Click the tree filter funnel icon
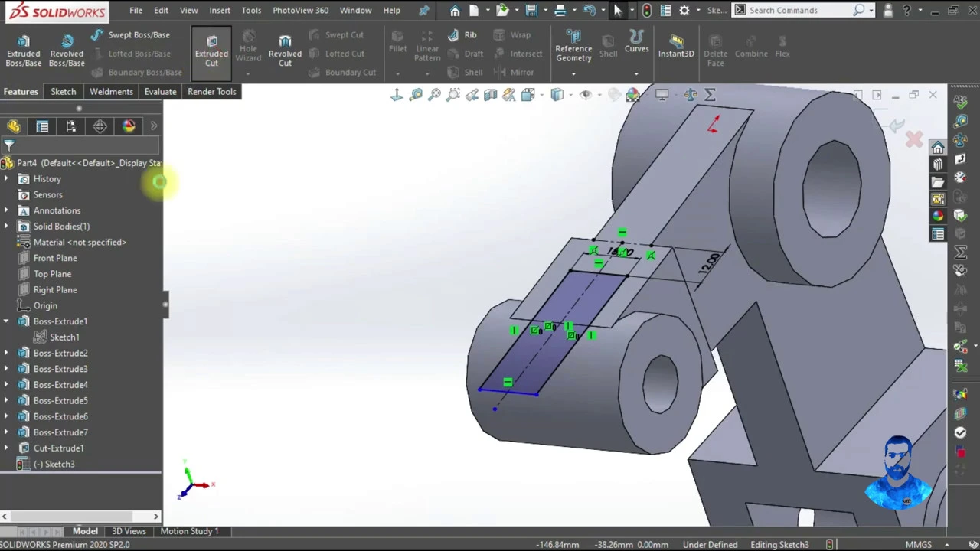 point(9,145)
